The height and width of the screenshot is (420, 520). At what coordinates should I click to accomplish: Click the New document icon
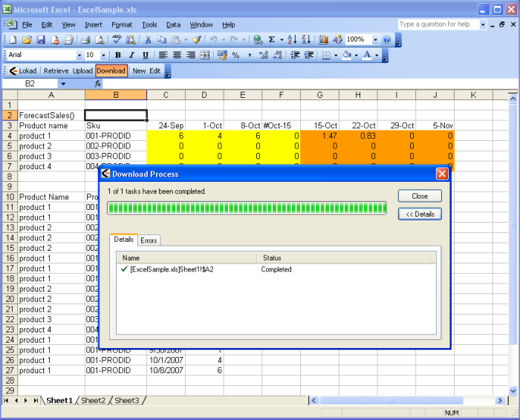click(x=13, y=40)
